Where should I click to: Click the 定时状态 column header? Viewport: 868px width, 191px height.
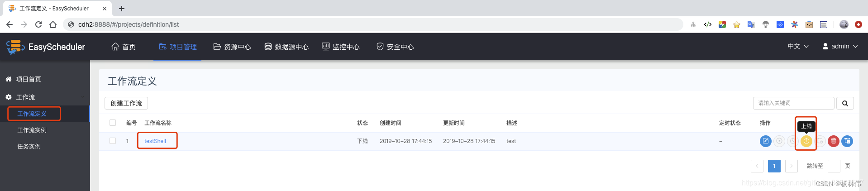pos(730,123)
